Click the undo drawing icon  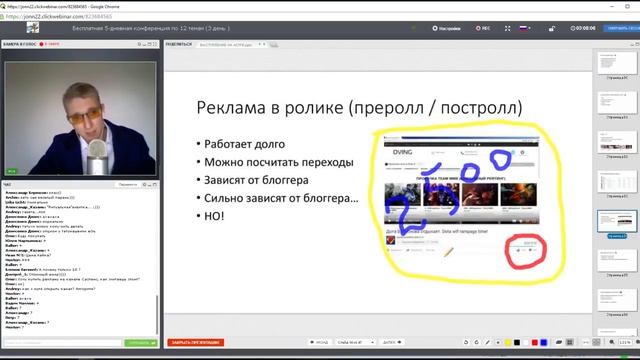(466, 342)
